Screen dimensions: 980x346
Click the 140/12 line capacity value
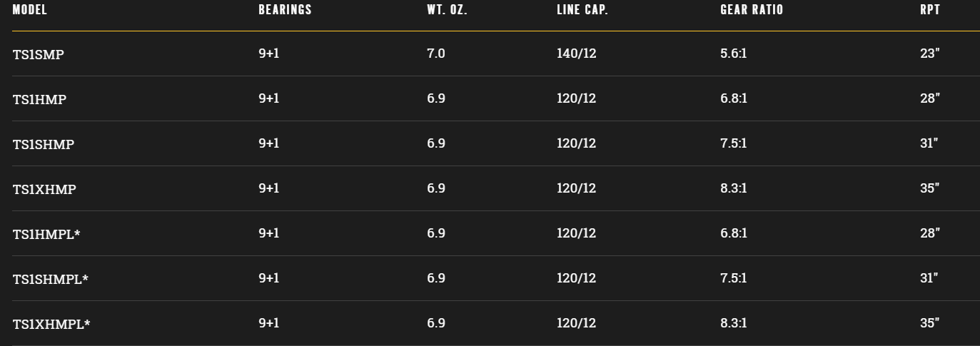[576, 54]
